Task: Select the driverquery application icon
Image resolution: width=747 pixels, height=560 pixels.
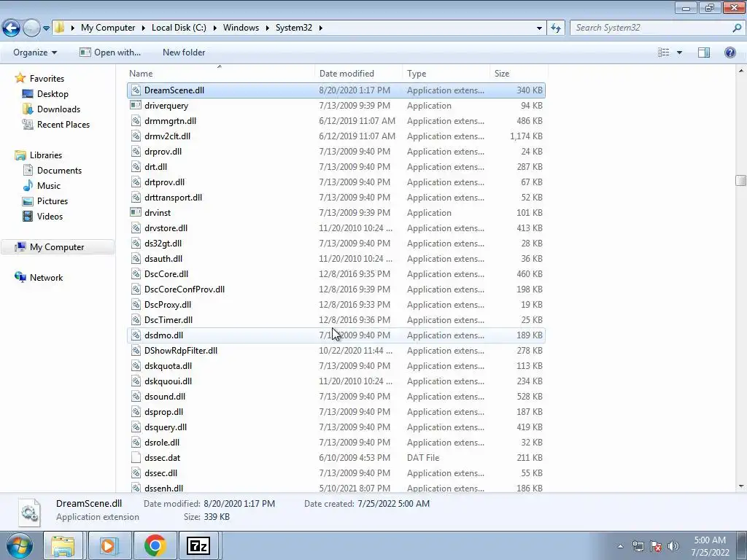Action: click(136, 105)
